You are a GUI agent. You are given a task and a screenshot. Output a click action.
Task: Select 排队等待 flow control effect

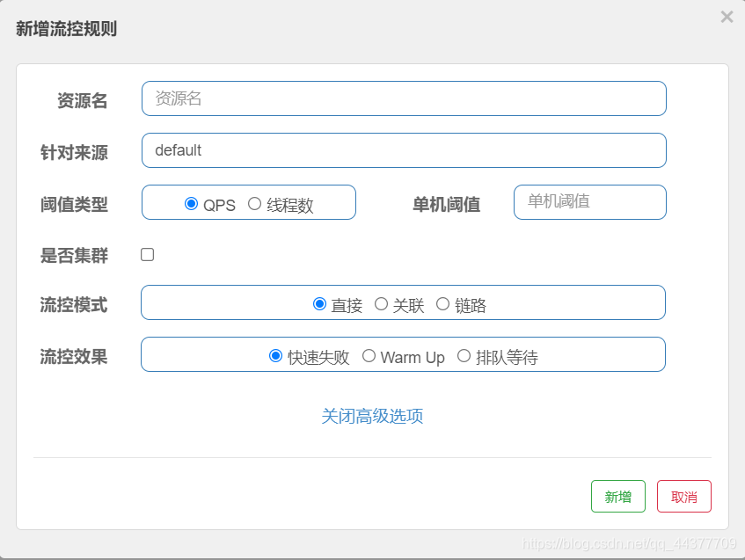tap(464, 356)
